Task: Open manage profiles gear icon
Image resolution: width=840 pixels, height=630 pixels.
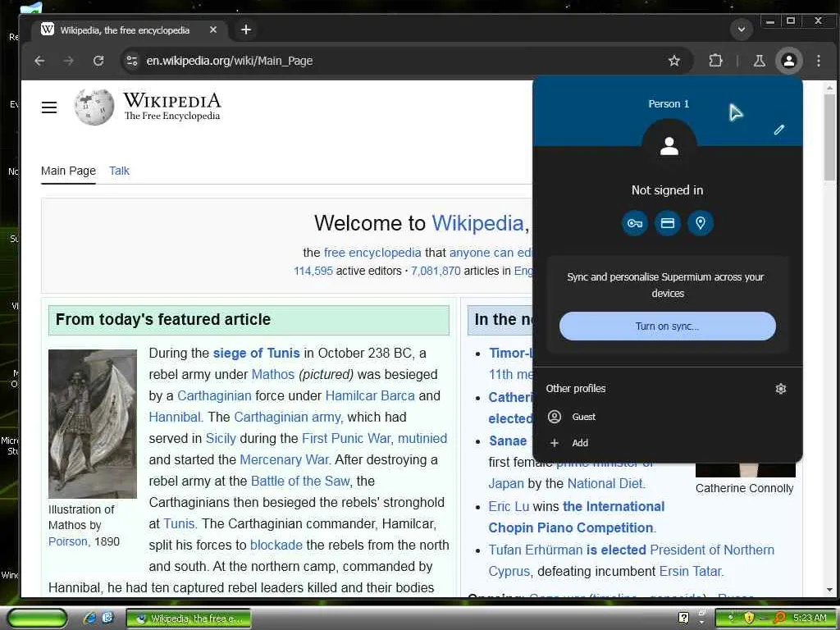Action: pyautogui.click(x=781, y=388)
